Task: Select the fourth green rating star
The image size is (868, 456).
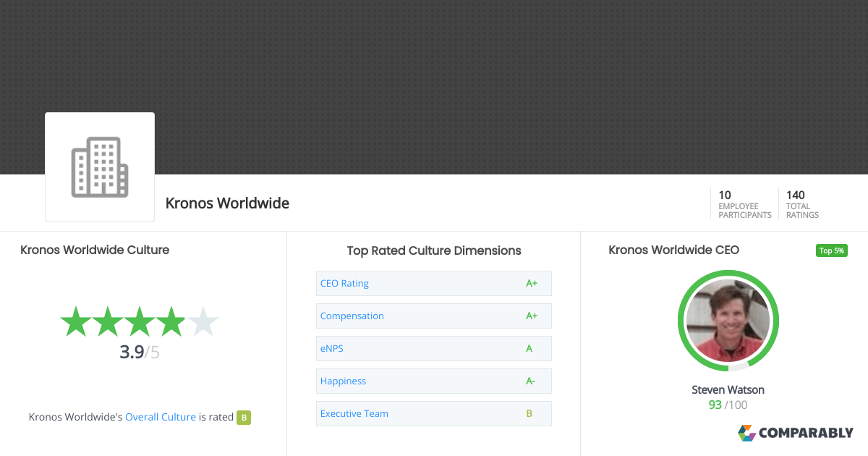Action: click(171, 321)
